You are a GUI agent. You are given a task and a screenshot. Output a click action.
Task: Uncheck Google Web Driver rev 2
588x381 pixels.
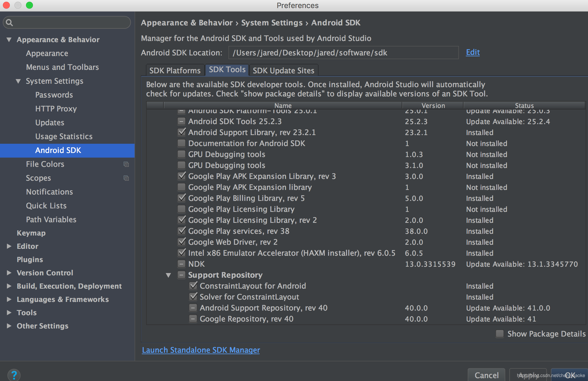click(x=181, y=242)
